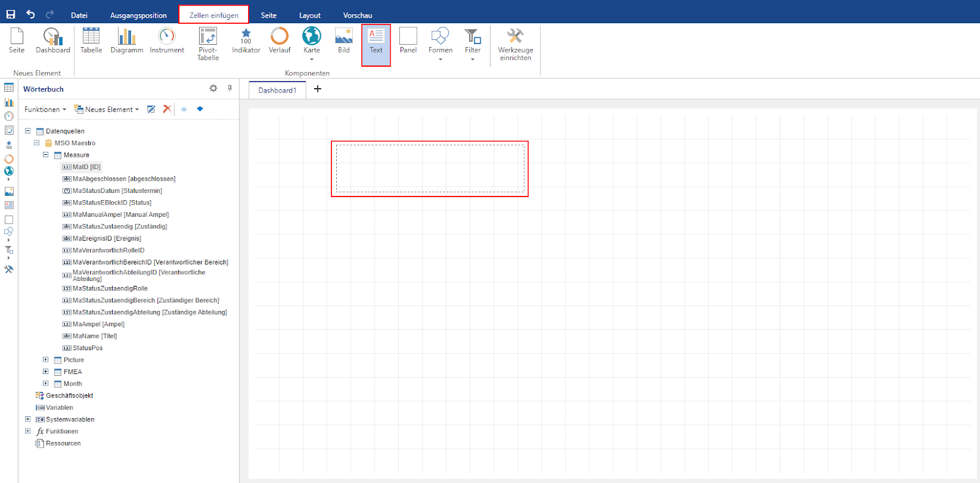This screenshot has height=483, width=980.
Task: Delete selected dictionary element with red X
Action: [x=167, y=109]
